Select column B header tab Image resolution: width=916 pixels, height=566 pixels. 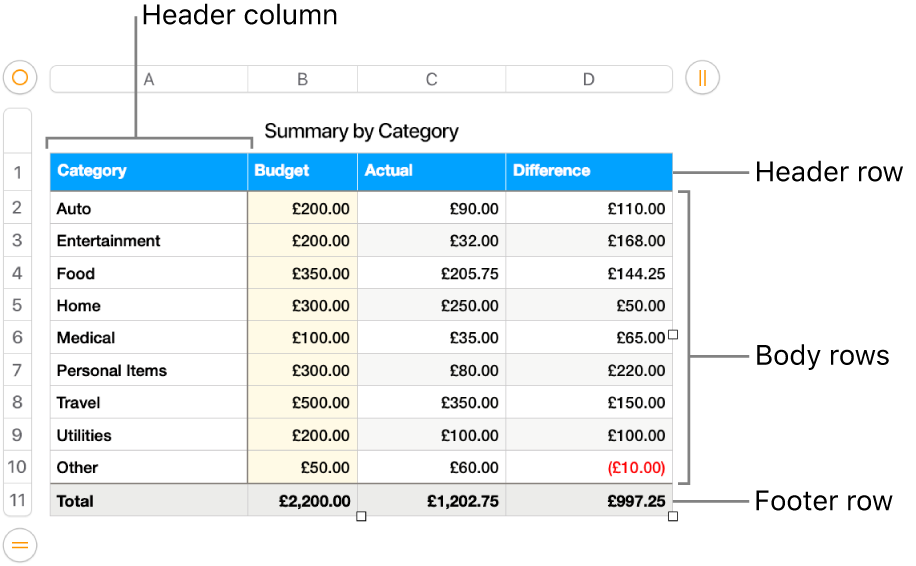click(x=302, y=79)
